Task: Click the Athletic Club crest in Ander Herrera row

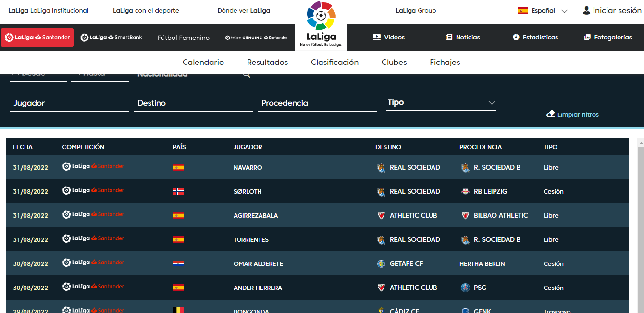Action: [381, 288]
